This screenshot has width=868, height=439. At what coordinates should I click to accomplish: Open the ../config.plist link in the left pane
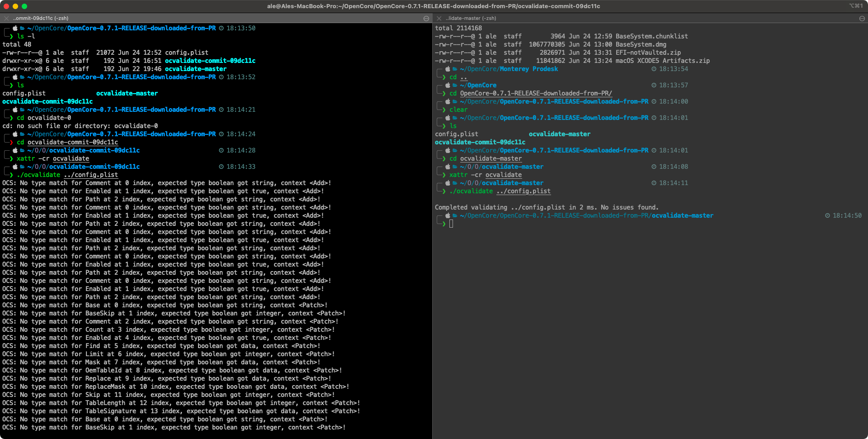pos(91,175)
